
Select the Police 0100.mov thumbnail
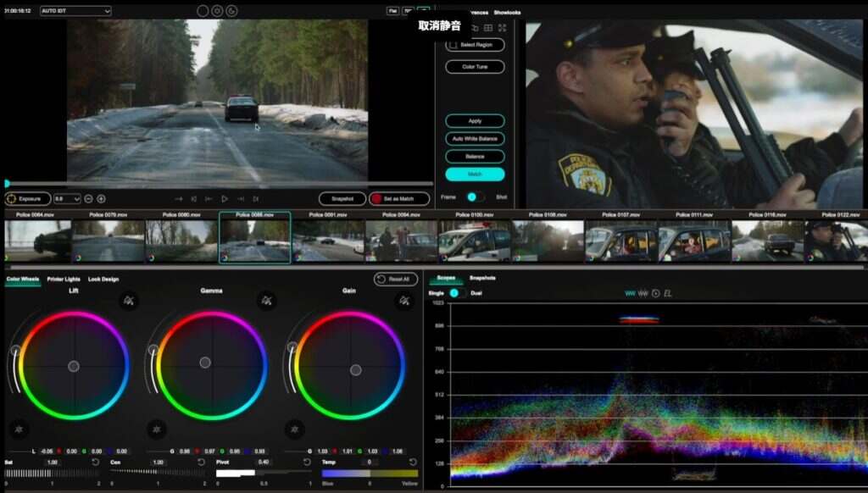click(x=475, y=241)
